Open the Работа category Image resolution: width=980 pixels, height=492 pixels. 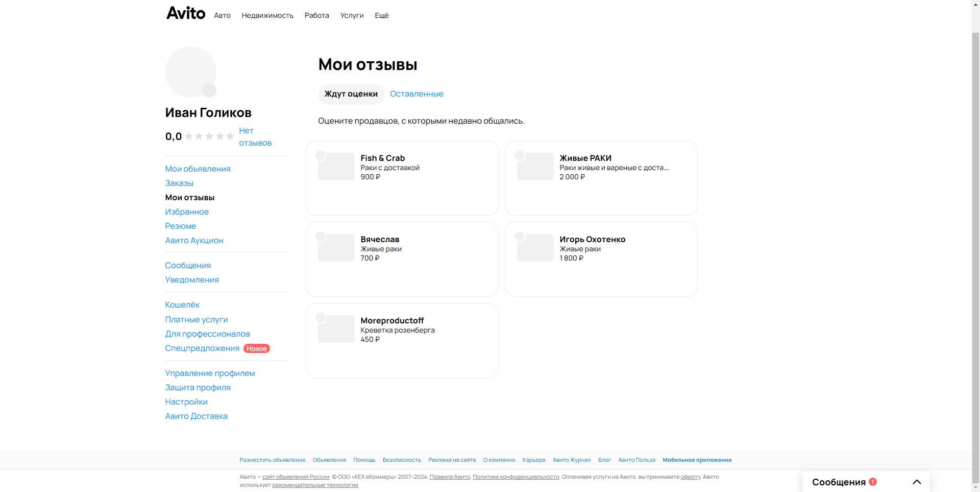tap(317, 15)
